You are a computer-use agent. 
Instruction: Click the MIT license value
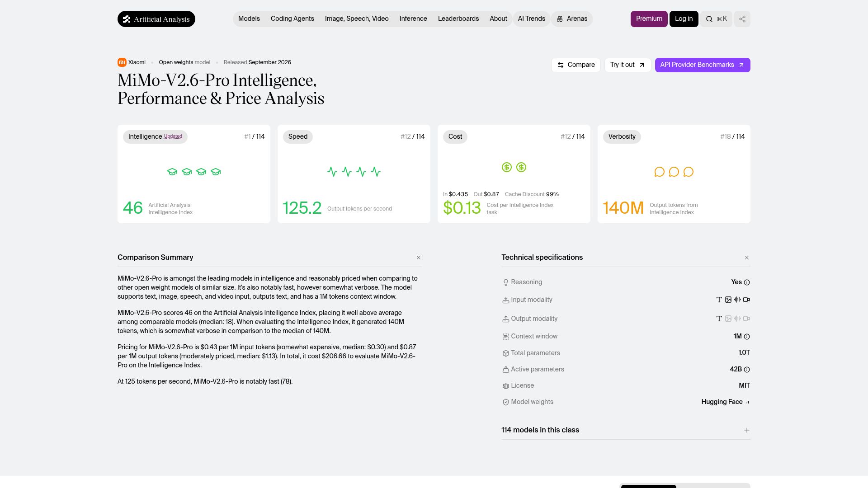coord(745,386)
